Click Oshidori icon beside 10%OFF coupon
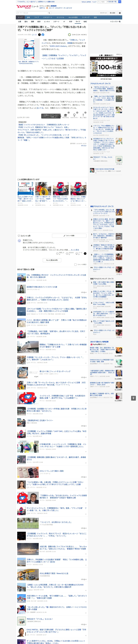138x644 pixels. coord(47,8)
